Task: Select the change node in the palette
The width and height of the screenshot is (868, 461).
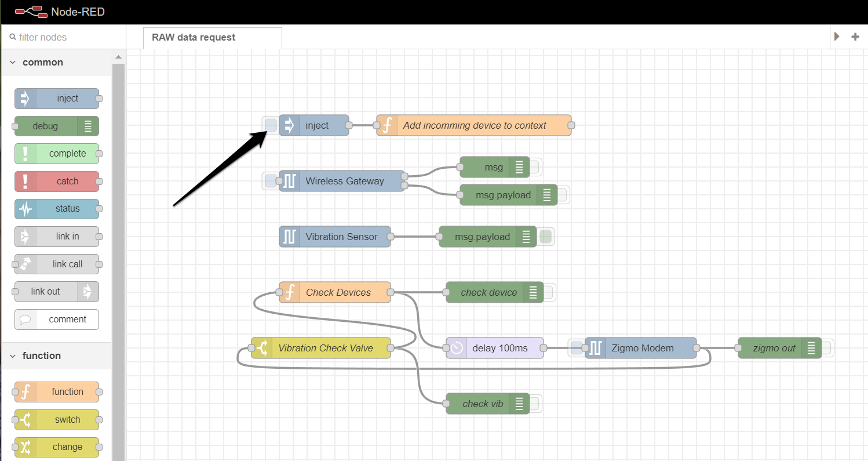Action: 57,447
